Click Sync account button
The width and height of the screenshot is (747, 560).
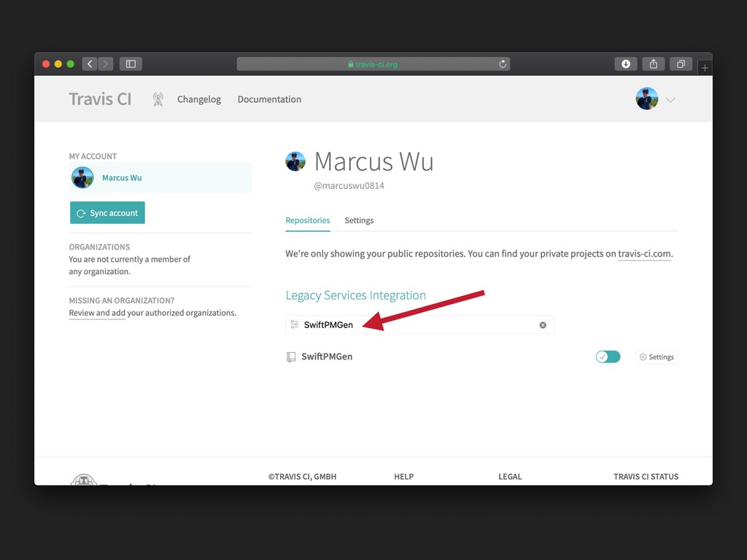click(x=107, y=213)
